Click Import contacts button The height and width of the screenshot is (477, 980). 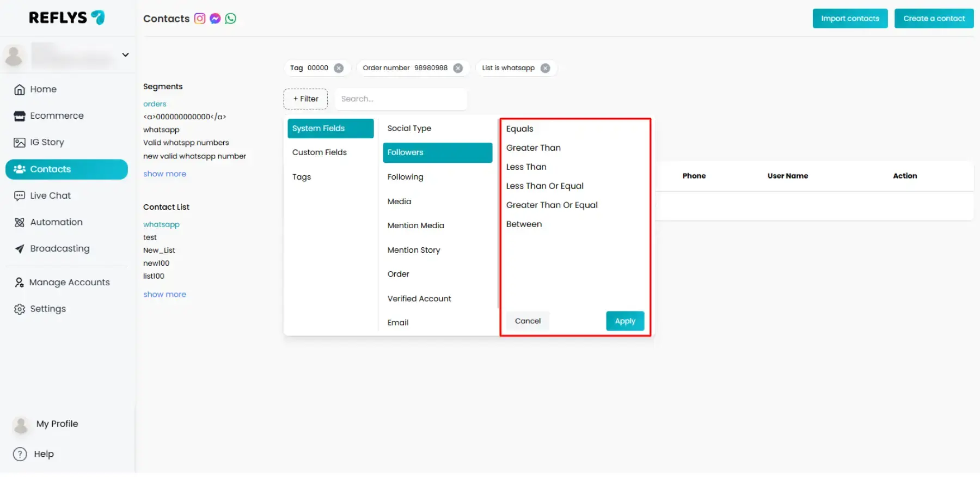point(849,19)
